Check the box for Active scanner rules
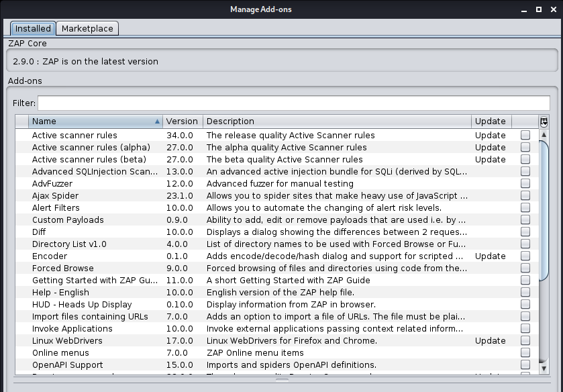 (x=525, y=135)
